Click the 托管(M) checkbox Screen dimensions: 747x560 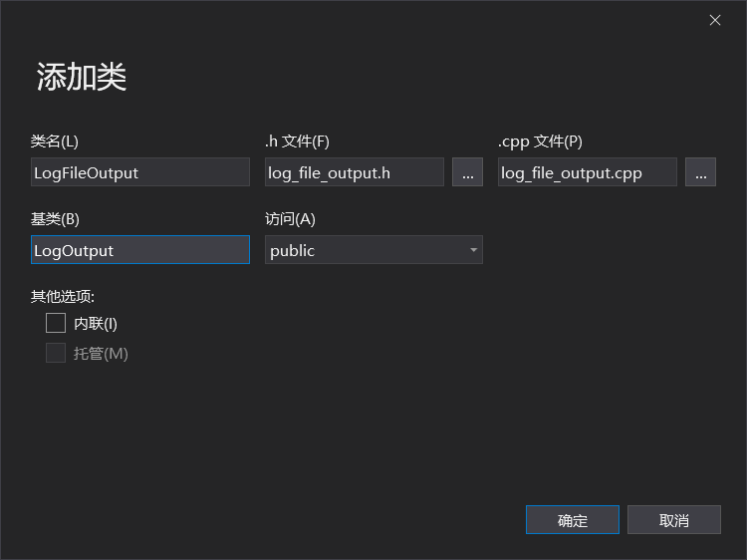coord(56,353)
